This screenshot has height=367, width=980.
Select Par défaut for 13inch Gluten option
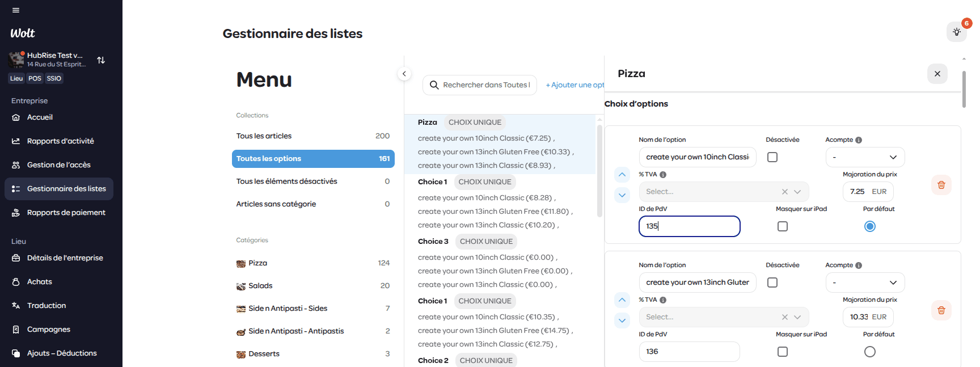click(869, 352)
